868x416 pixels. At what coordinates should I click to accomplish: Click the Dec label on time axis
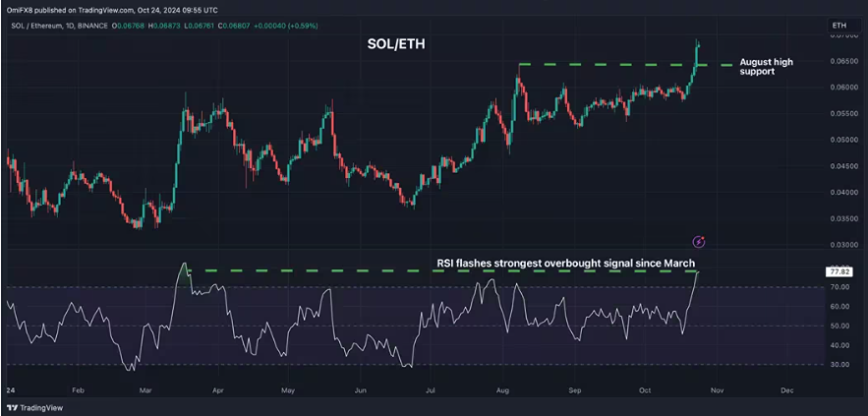click(x=785, y=390)
